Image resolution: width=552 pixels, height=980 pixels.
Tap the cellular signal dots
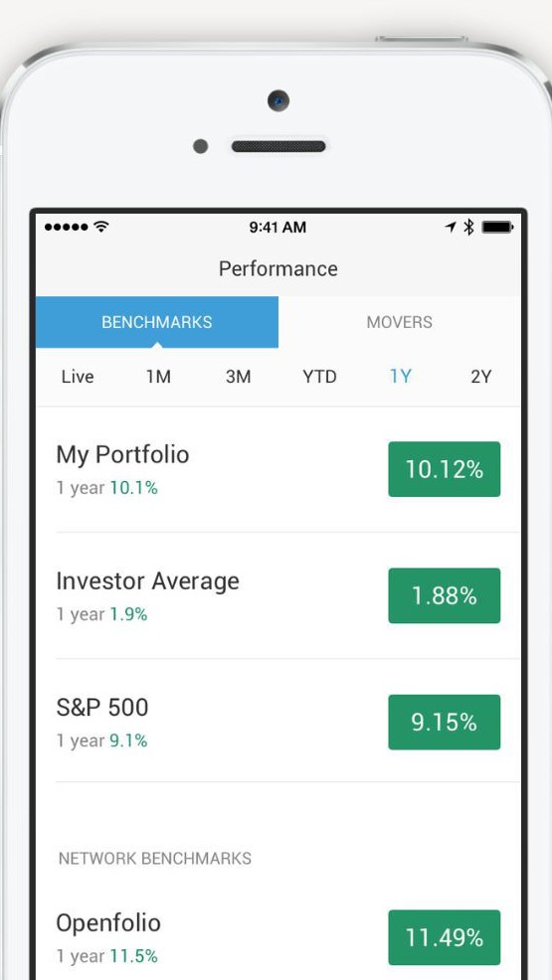click(x=67, y=227)
